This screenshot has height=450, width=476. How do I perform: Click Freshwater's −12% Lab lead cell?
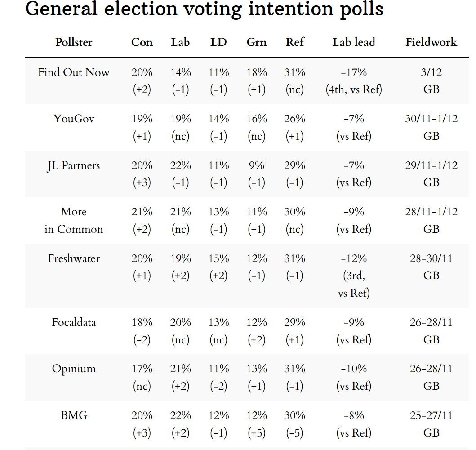click(354, 258)
